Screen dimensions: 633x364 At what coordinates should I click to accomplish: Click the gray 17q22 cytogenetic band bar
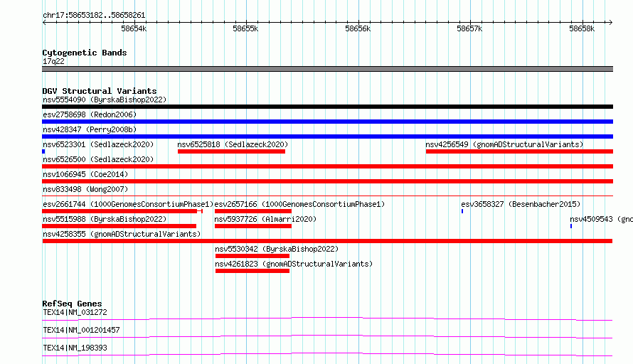pos(327,69)
